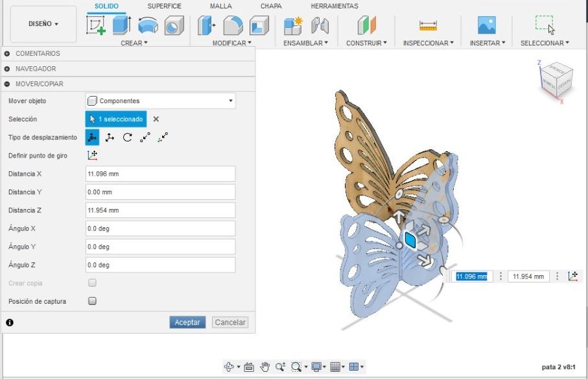Screen dimensions: 588x379
Task: Click the info icon in dialog footer
Action: tap(10, 323)
